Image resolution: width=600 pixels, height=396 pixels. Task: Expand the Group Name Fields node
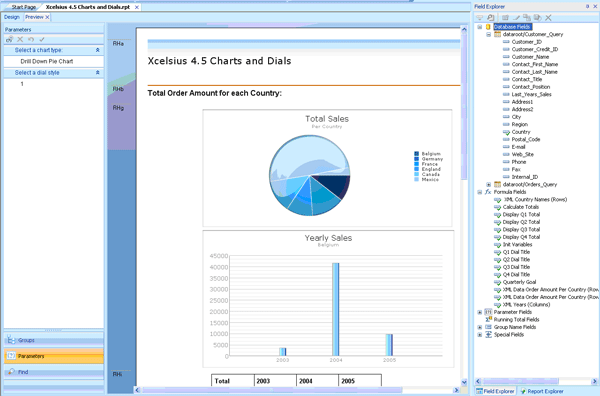[x=479, y=327]
